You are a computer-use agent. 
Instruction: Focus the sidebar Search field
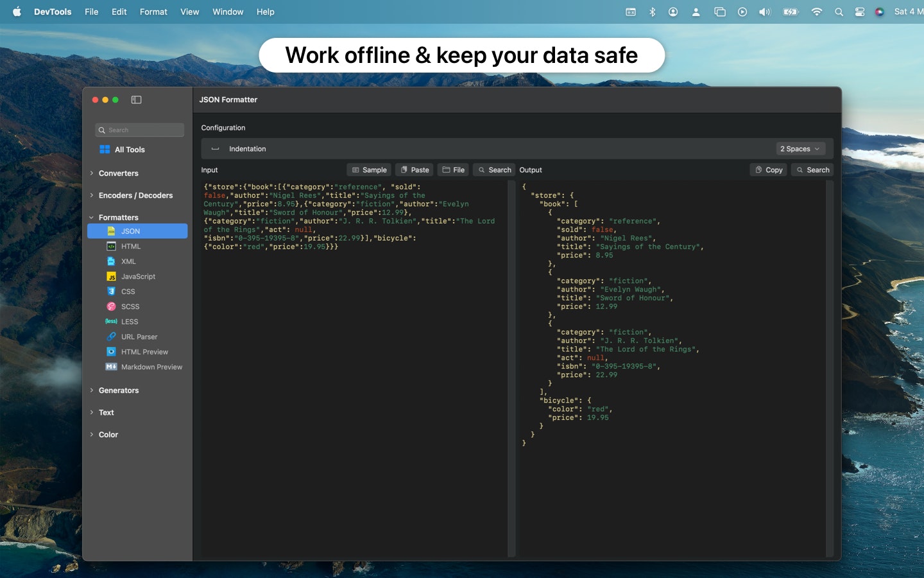[x=140, y=130]
